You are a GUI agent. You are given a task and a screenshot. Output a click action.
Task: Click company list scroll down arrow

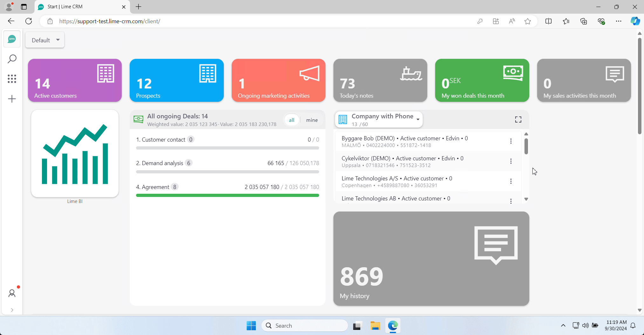[526, 199]
